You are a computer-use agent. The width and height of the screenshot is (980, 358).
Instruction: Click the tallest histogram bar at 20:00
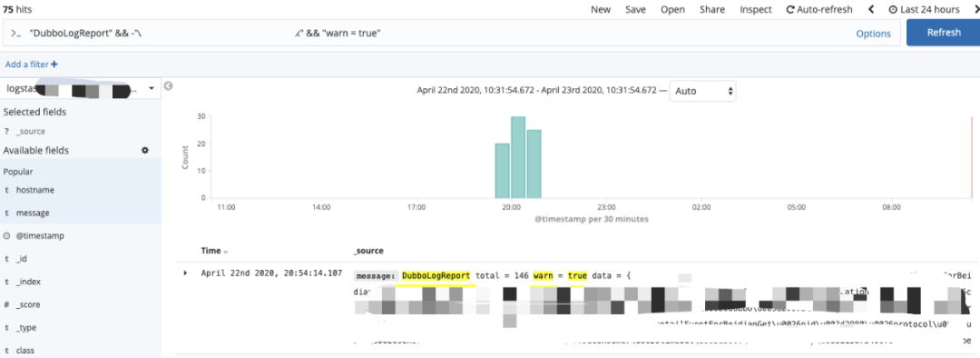pos(518,157)
